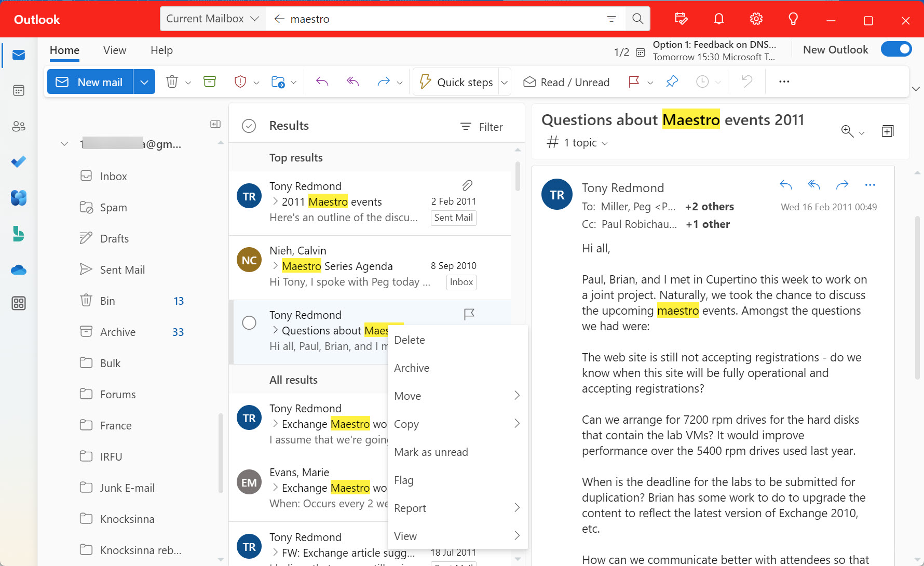Viewport: 924px width, 566px height.
Task: Expand the Maestro Series Agenda conversation
Action: coord(275,266)
